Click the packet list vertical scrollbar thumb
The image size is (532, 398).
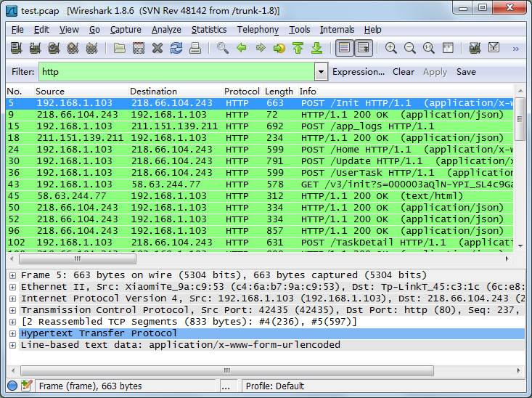[520, 119]
